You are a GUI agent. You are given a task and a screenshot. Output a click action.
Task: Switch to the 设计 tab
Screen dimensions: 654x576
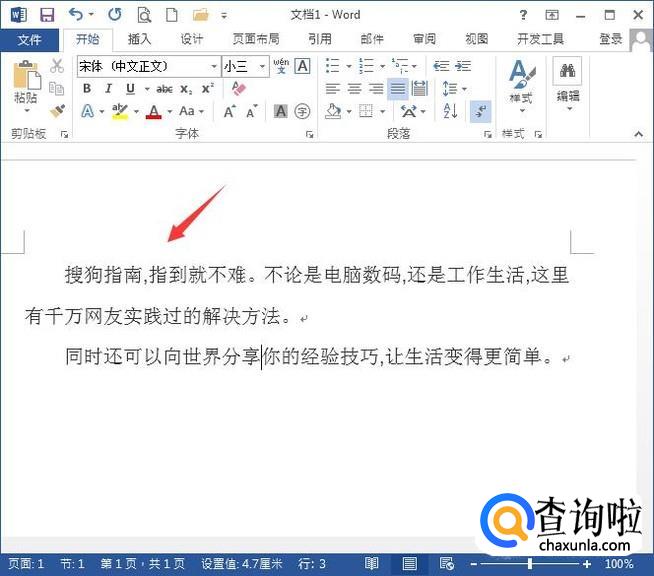[191, 39]
